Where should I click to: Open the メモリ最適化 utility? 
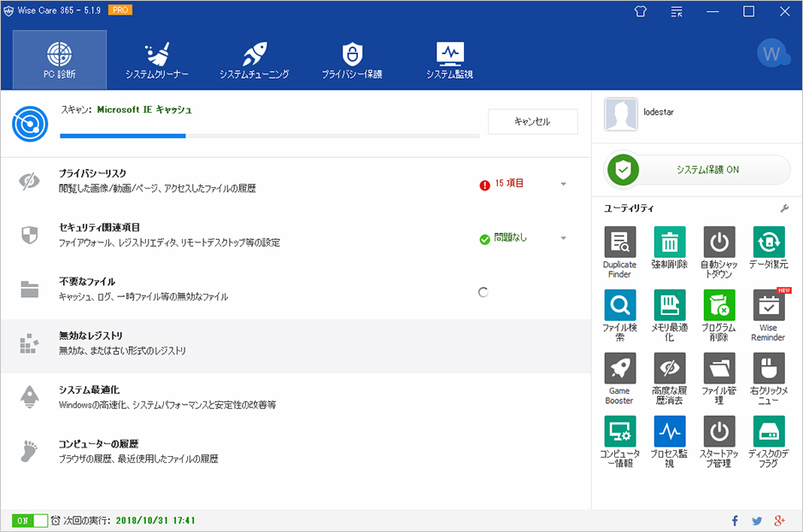(x=669, y=306)
